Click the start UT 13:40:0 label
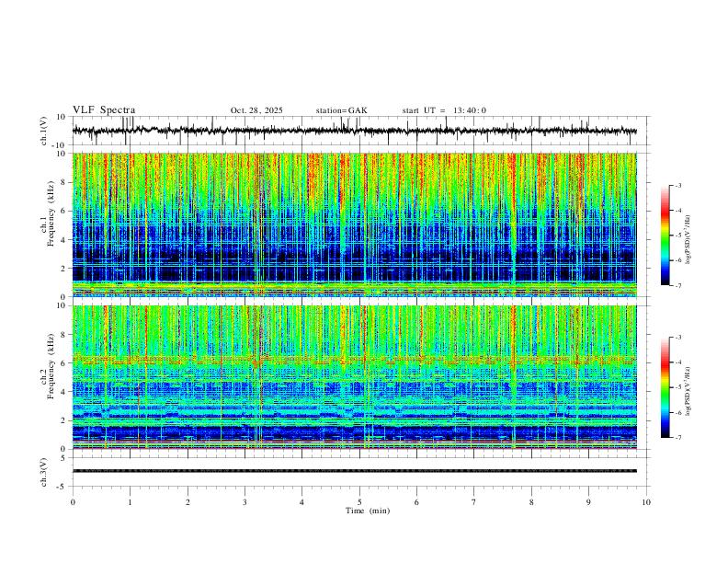728x563 pixels. (444, 110)
